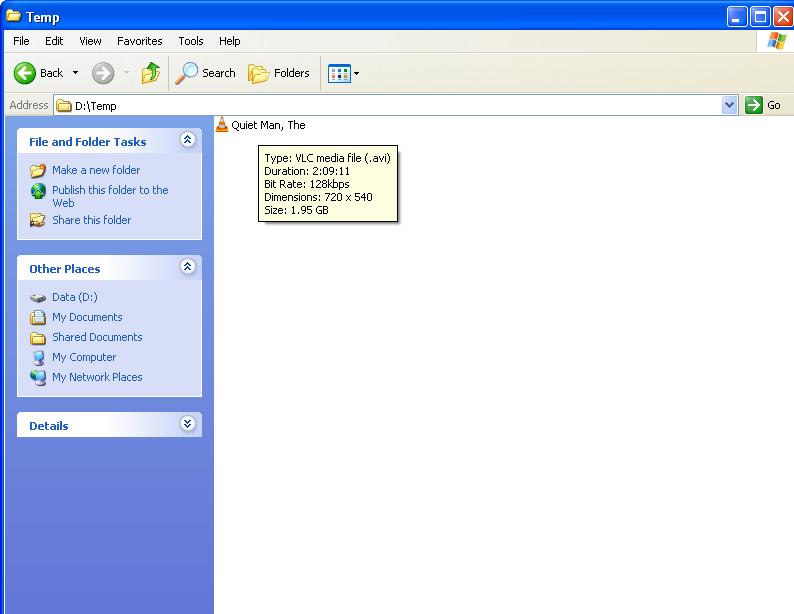The width and height of the screenshot is (794, 614).
Task: Open the Back history dropdown arrow
Action: pyautogui.click(x=75, y=73)
